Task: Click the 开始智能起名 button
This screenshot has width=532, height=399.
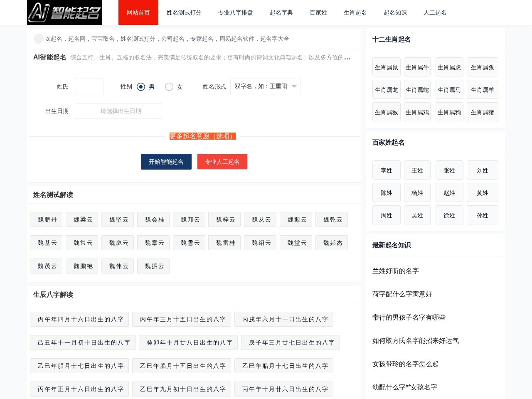Action: point(166,162)
